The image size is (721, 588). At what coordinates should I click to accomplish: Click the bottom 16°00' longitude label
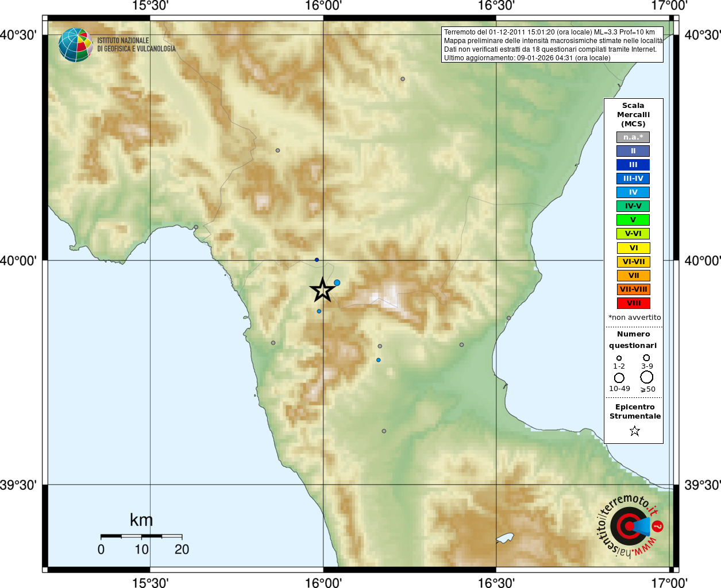tap(323, 582)
